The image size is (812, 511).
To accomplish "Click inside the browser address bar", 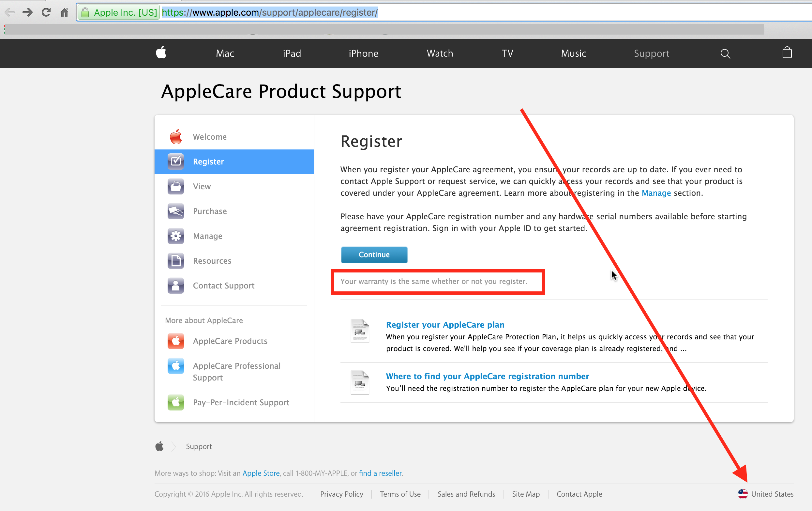I will [270, 12].
